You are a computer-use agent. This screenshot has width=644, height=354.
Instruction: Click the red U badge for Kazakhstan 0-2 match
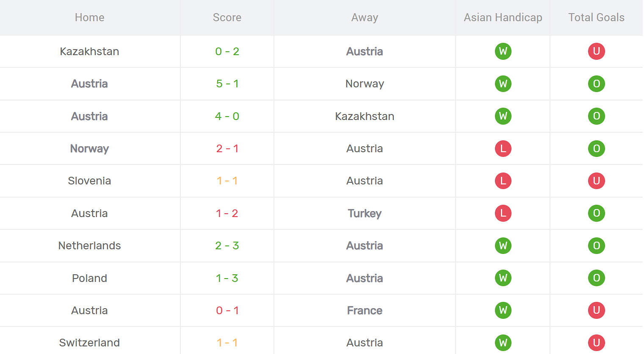[596, 51]
